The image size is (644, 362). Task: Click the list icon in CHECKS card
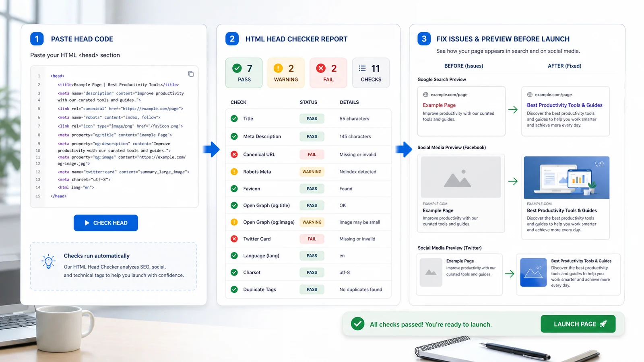pyautogui.click(x=362, y=68)
